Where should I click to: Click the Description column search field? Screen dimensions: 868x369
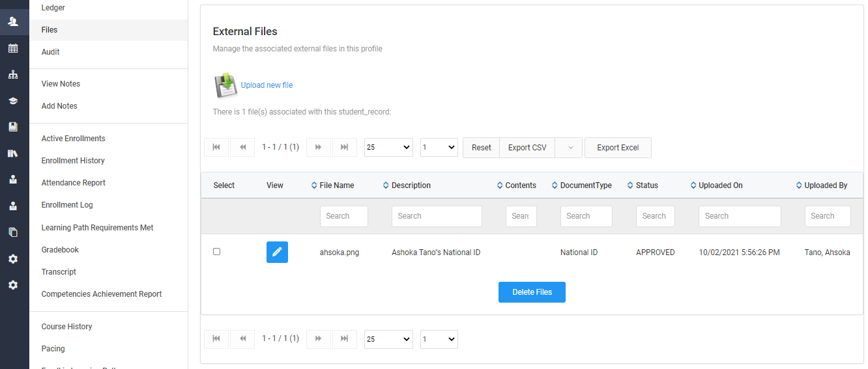(437, 216)
